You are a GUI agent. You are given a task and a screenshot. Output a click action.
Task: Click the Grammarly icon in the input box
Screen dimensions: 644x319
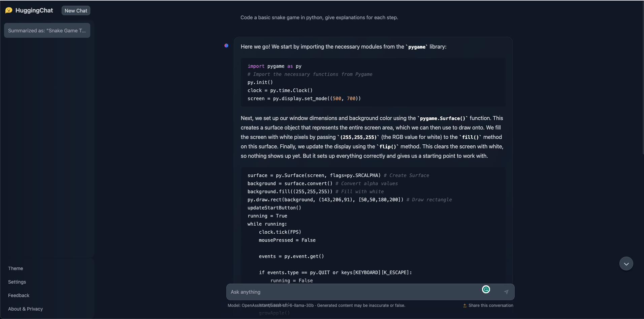(486, 289)
